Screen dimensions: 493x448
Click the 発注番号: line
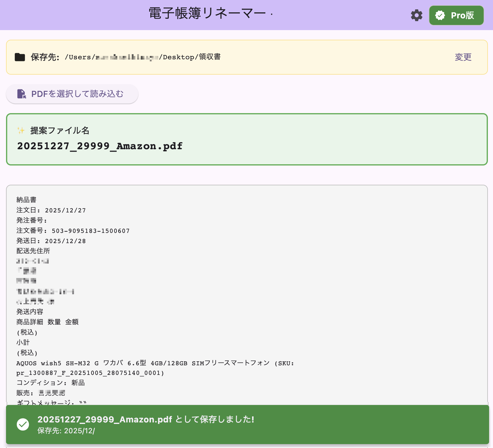32,221
